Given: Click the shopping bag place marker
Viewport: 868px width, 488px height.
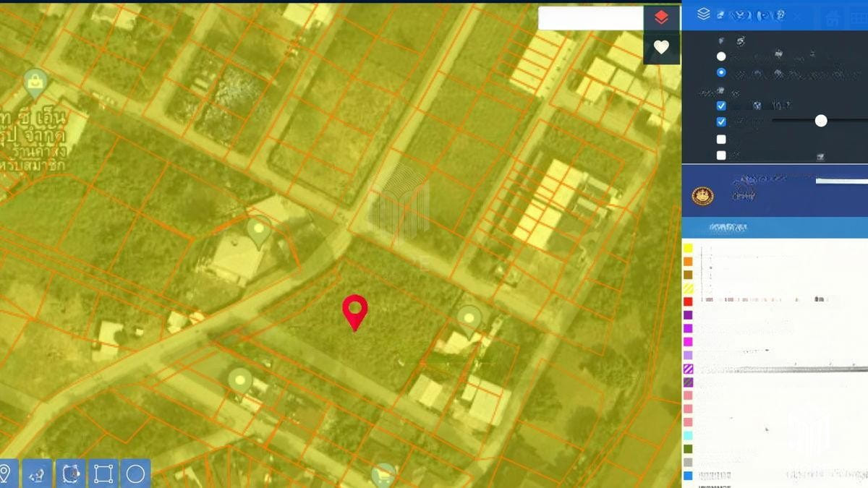Looking at the screenshot, I should (x=35, y=83).
